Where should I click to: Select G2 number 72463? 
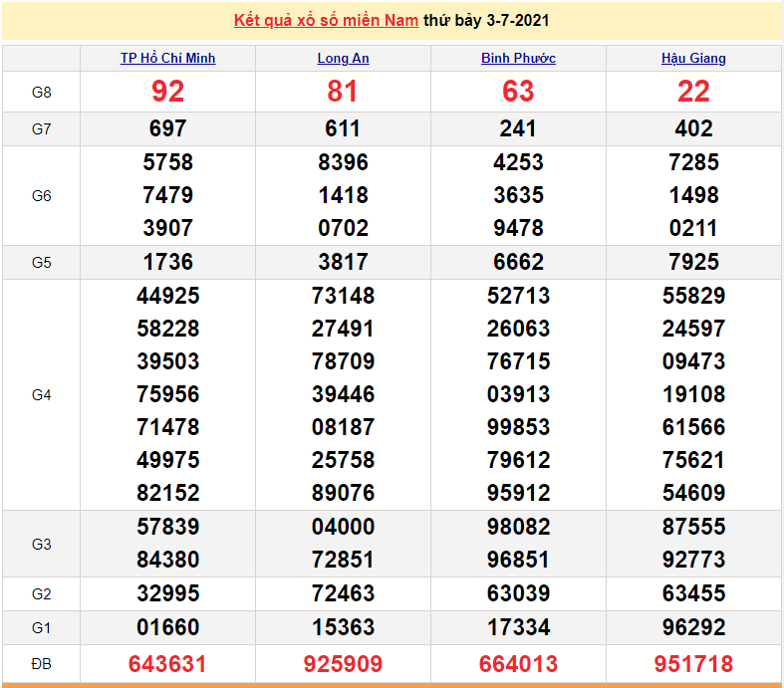click(x=343, y=594)
